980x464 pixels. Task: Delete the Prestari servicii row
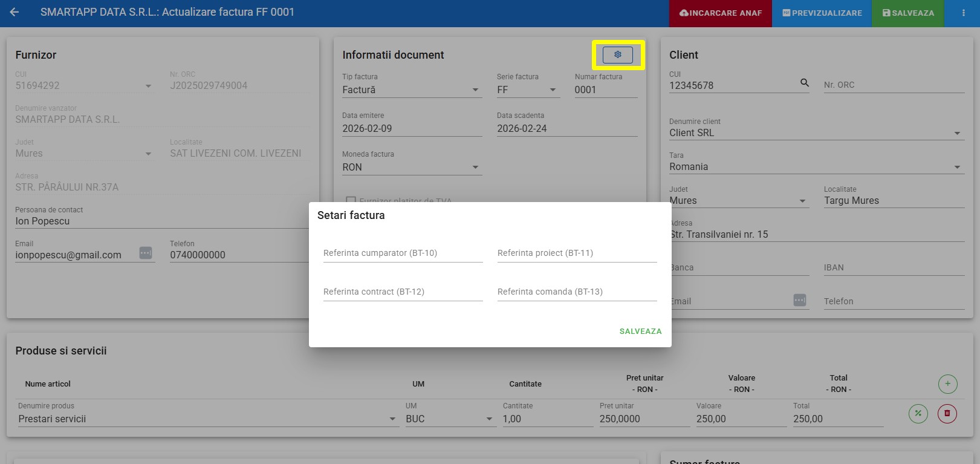(947, 414)
